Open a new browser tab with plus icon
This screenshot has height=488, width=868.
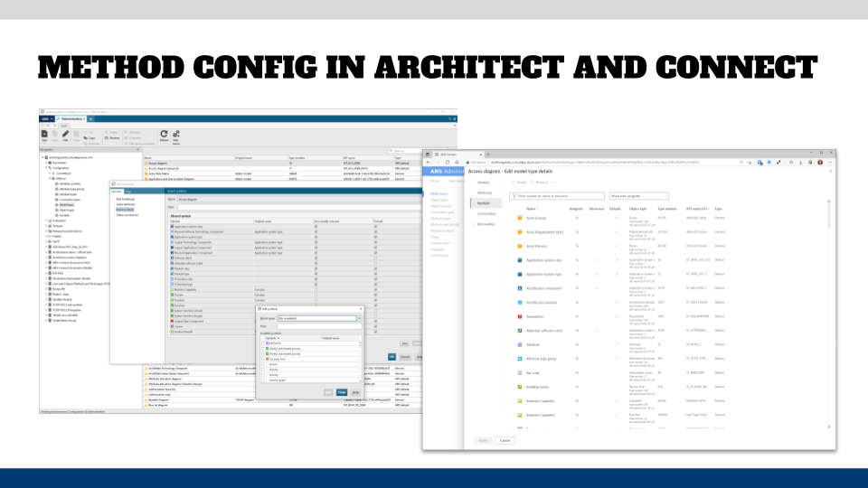point(487,155)
